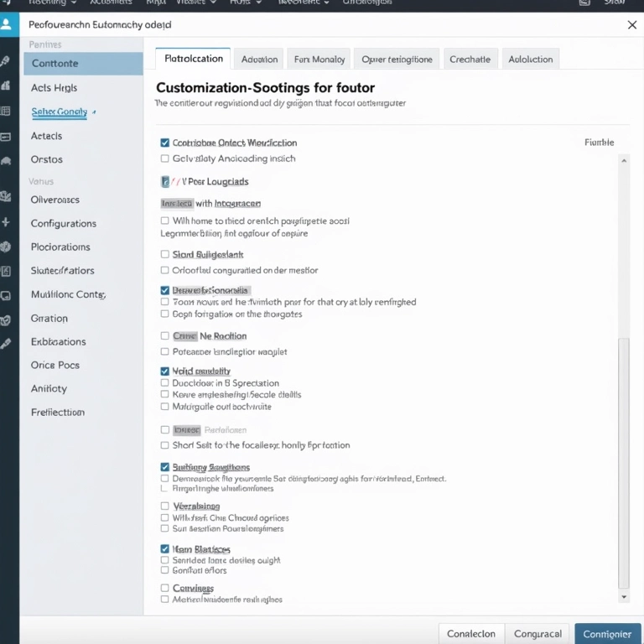Click the blue icon before V Peer Lougciads
The height and width of the screenshot is (644, 644).
(165, 181)
